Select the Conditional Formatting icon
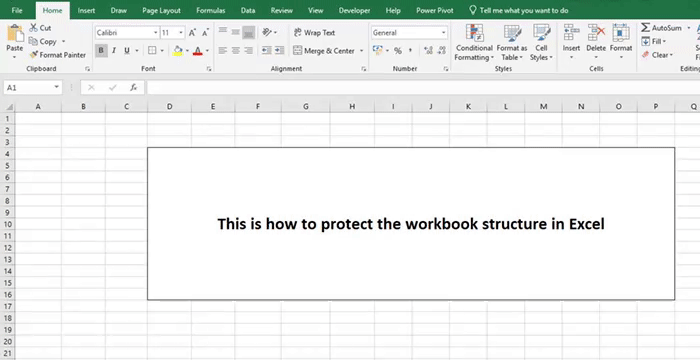Image resolution: width=700 pixels, height=360 pixels. 474,33
